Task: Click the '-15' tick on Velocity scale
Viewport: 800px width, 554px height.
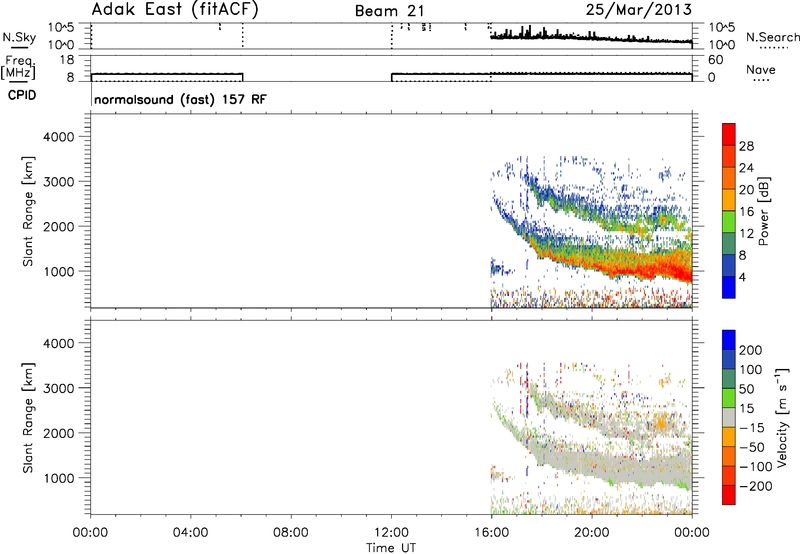Action: pyautogui.click(x=752, y=427)
